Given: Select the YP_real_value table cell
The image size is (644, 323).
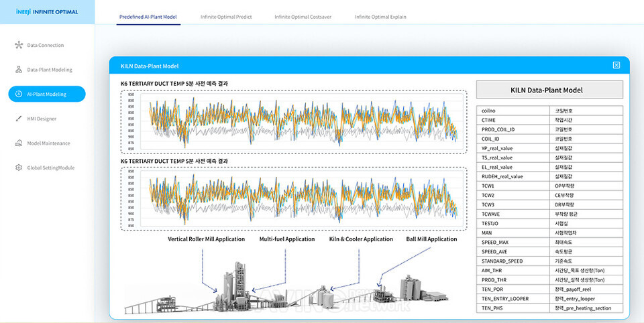Looking at the screenshot, I should (513, 148).
